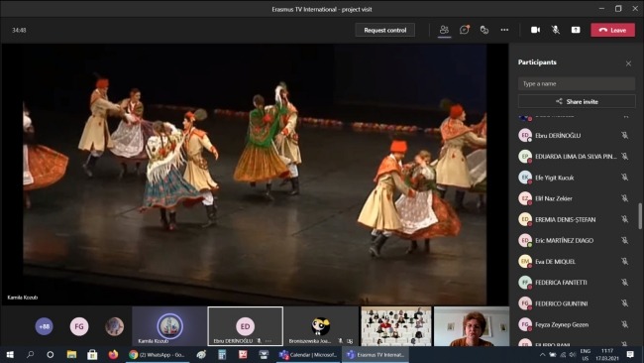Screen dimensions: 644x363
Task: Open the +88 more participants bubble
Action: [44, 326]
